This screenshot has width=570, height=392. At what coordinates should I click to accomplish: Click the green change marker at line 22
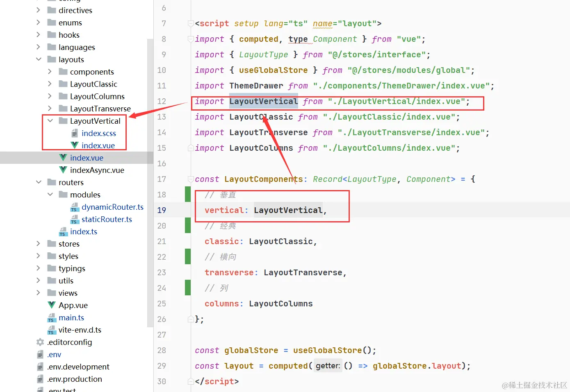pyautogui.click(x=188, y=256)
